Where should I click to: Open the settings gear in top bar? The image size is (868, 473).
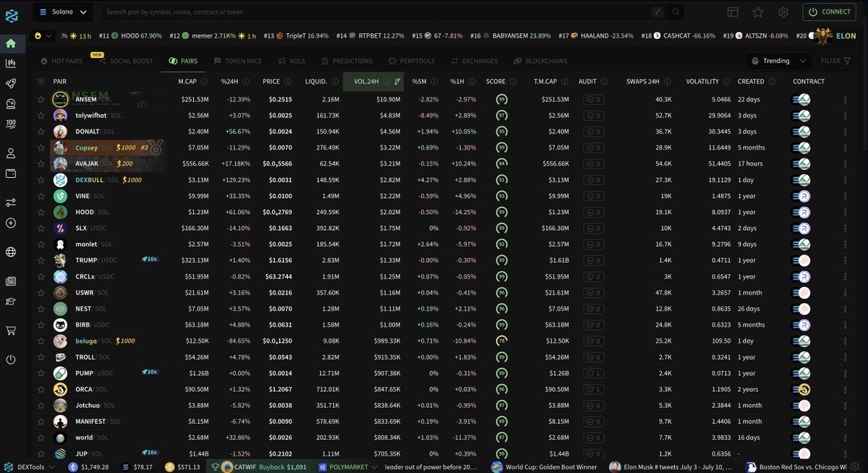pyautogui.click(x=783, y=12)
